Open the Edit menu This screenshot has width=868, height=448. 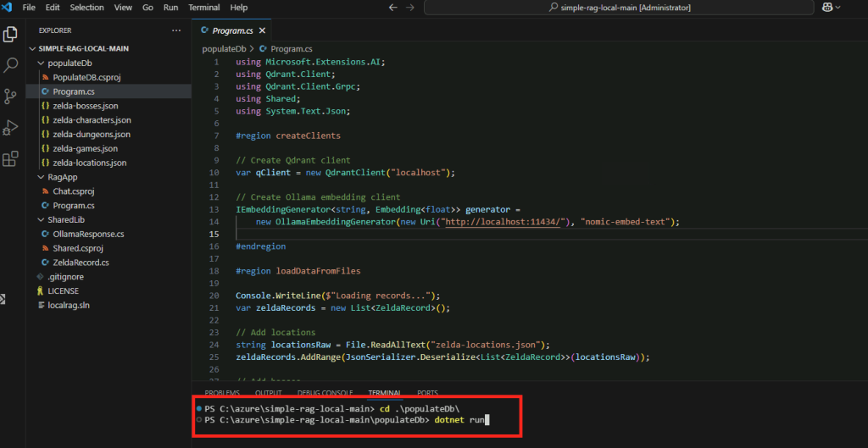(53, 8)
